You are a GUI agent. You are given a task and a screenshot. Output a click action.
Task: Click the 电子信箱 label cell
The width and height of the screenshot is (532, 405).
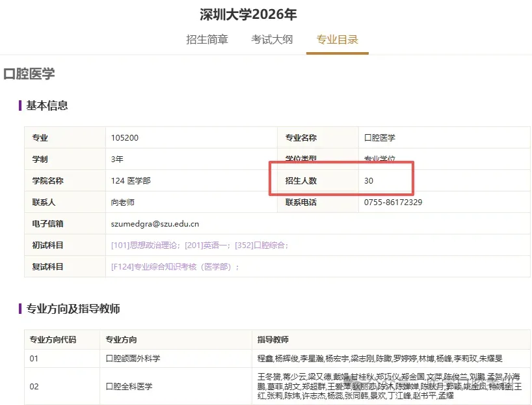(x=65, y=224)
